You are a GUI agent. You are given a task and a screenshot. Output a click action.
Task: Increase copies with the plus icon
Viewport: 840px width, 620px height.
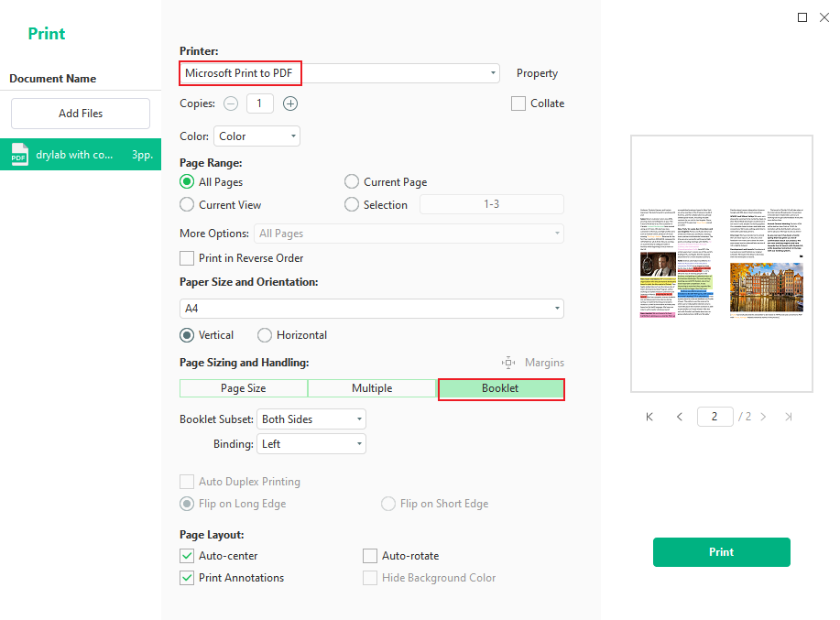(x=290, y=103)
